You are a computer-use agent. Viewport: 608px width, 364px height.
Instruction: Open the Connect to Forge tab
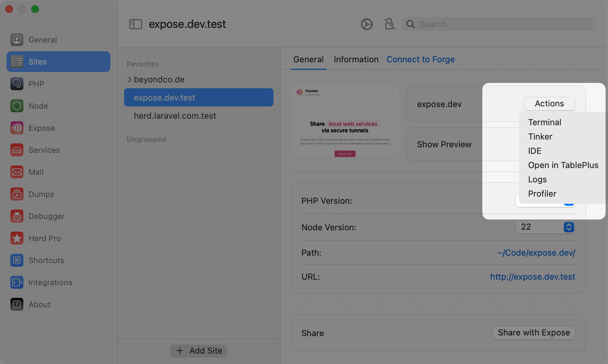pyautogui.click(x=420, y=59)
